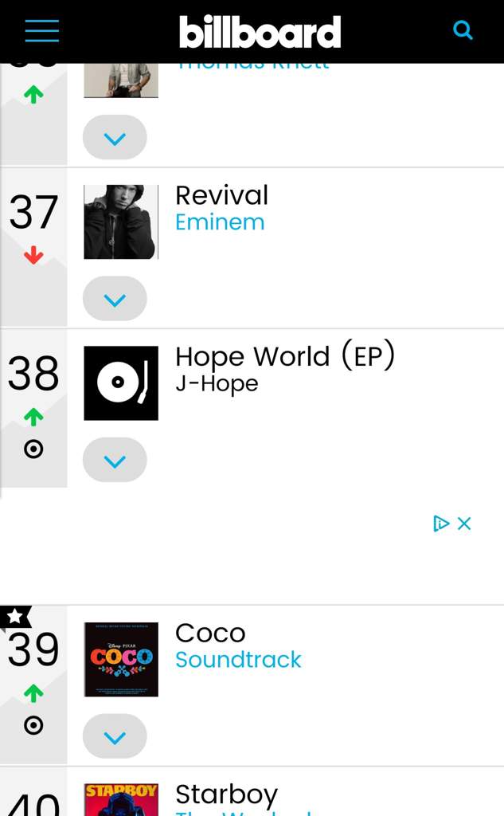Image resolution: width=504 pixels, height=816 pixels.
Task: Tap the search magnifier icon
Action: pyautogui.click(x=463, y=30)
